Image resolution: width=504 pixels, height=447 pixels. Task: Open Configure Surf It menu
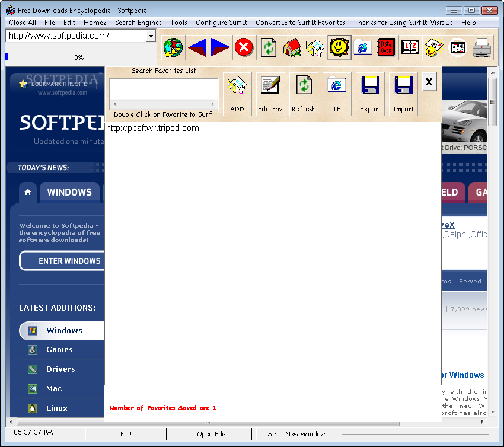coord(222,23)
